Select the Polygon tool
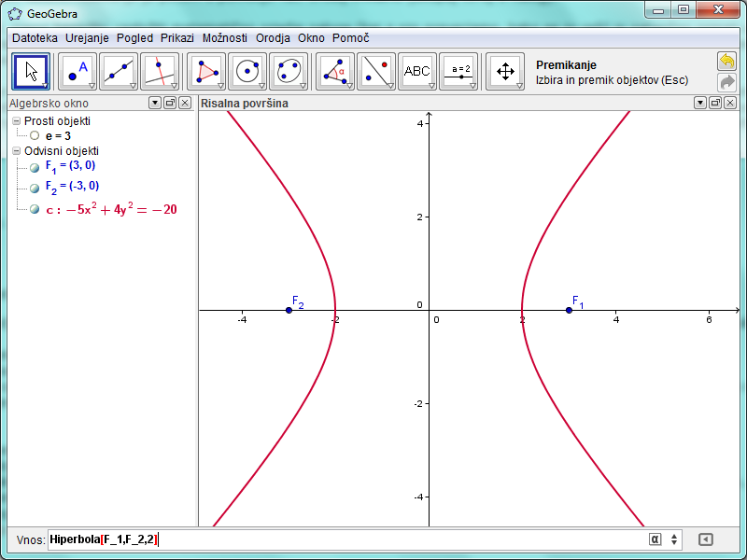The height and width of the screenshot is (560, 747). point(206,71)
